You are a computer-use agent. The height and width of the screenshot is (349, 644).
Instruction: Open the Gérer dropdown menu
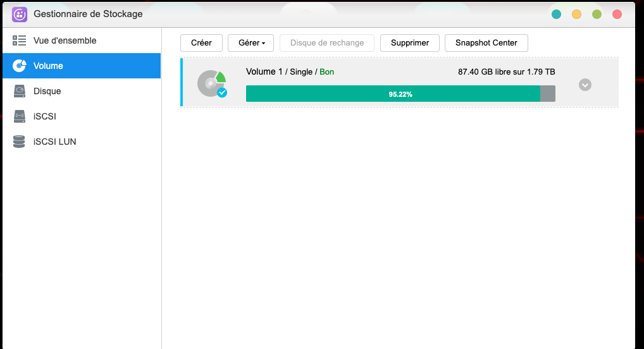[x=251, y=43]
